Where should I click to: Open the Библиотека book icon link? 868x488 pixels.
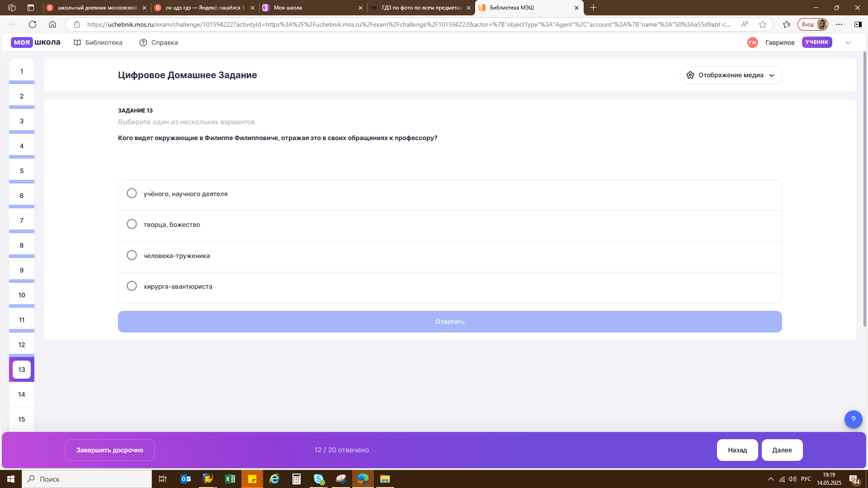click(x=77, y=42)
